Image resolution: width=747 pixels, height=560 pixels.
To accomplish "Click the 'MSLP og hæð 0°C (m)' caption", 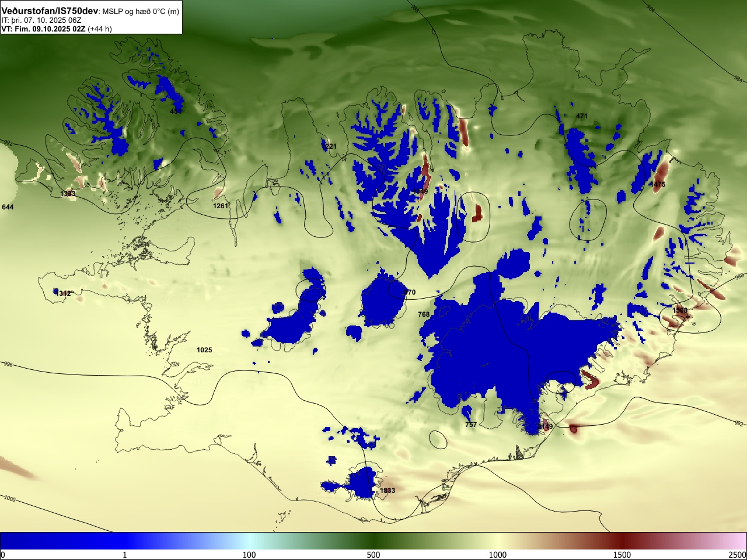I will (141, 11).
